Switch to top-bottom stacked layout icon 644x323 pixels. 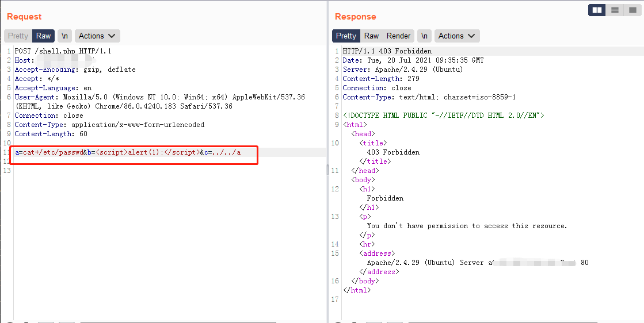click(x=615, y=10)
